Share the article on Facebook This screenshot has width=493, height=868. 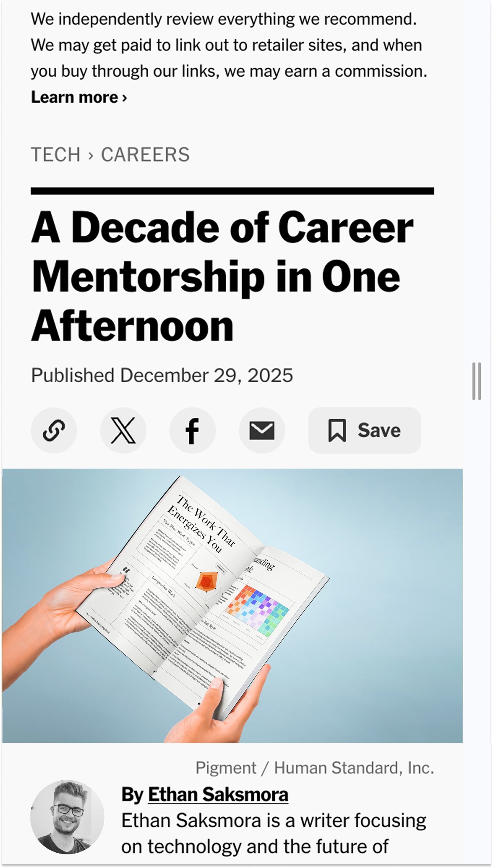pos(193,430)
